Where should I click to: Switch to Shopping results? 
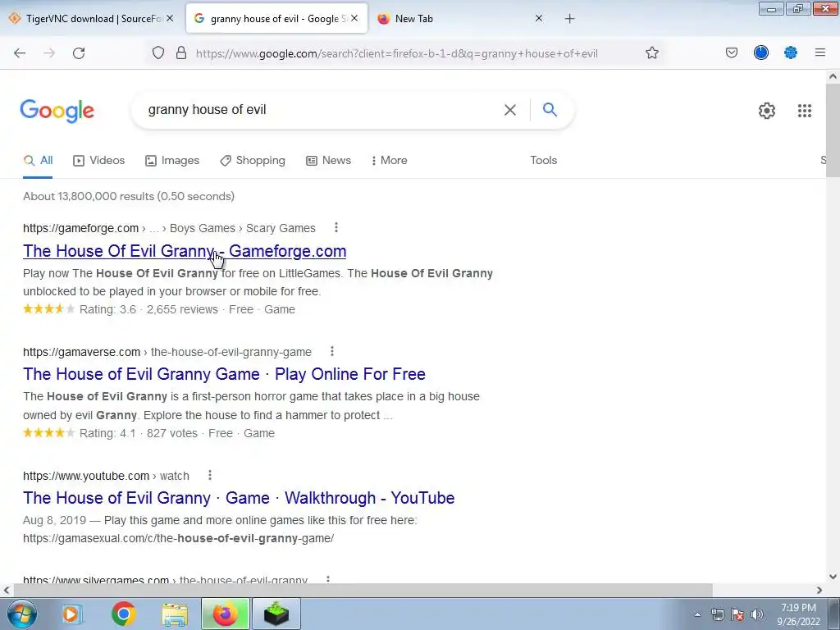253,160
